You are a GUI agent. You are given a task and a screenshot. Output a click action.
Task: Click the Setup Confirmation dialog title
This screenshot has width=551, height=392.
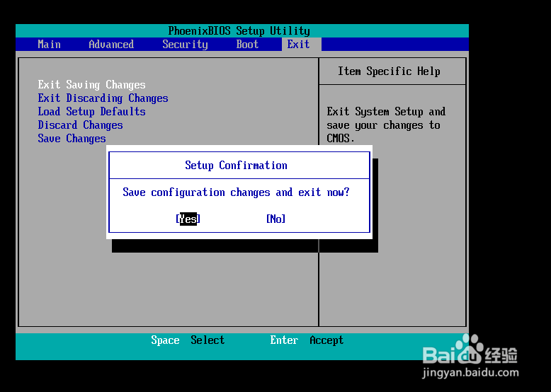[x=236, y=166]
